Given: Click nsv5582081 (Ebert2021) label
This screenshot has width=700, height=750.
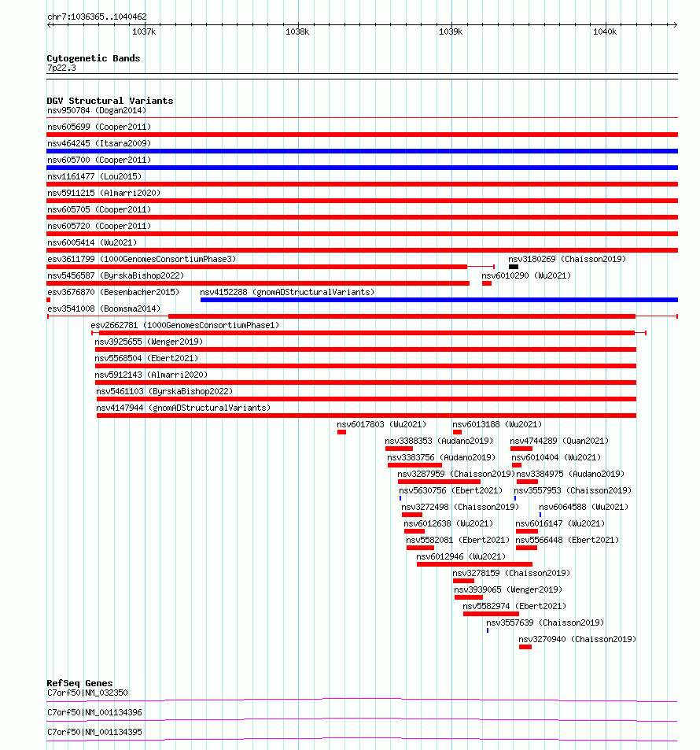Looking at the screenshot, I should point(458,540).
